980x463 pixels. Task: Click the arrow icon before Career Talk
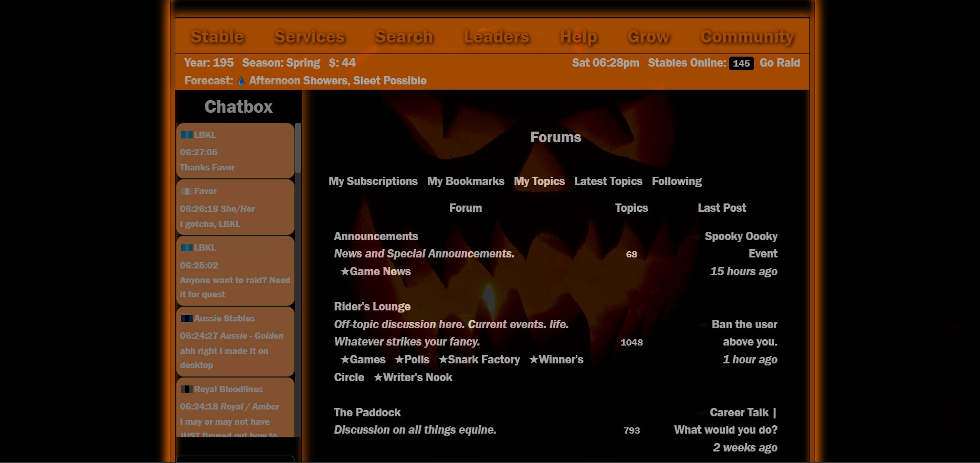[701, 413]
